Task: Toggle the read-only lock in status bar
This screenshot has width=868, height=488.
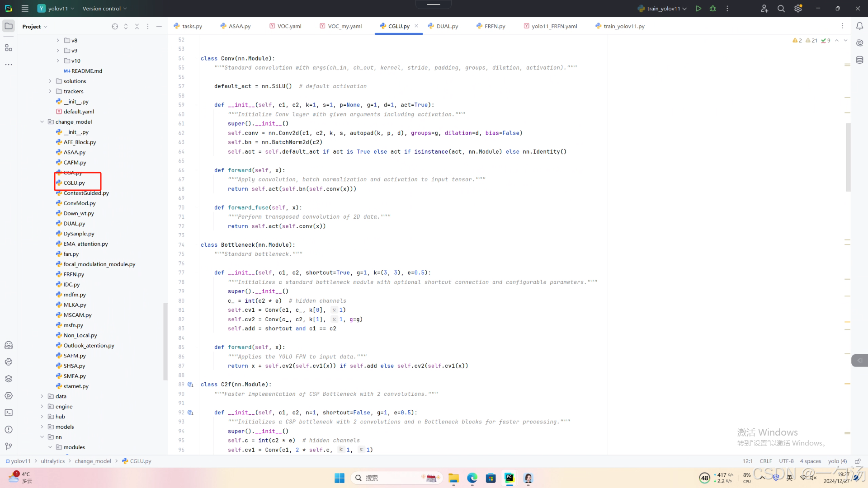Action: click(858, 461)
